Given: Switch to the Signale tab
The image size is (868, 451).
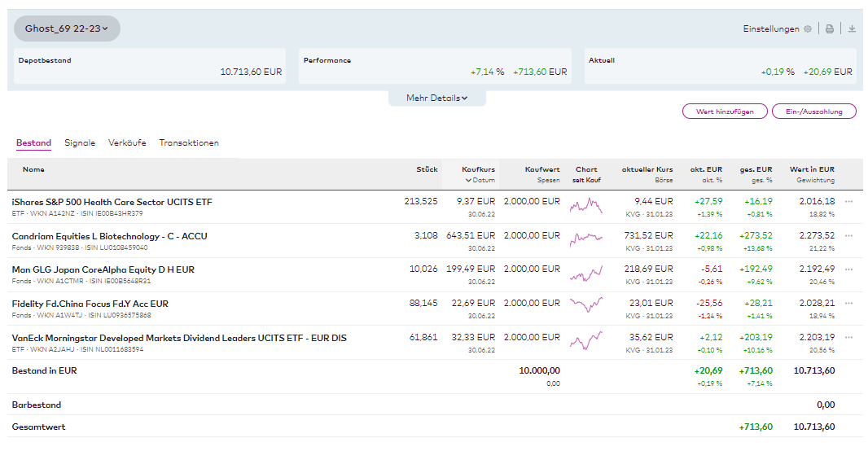Looking at the screenshot, I should (80, 142).
